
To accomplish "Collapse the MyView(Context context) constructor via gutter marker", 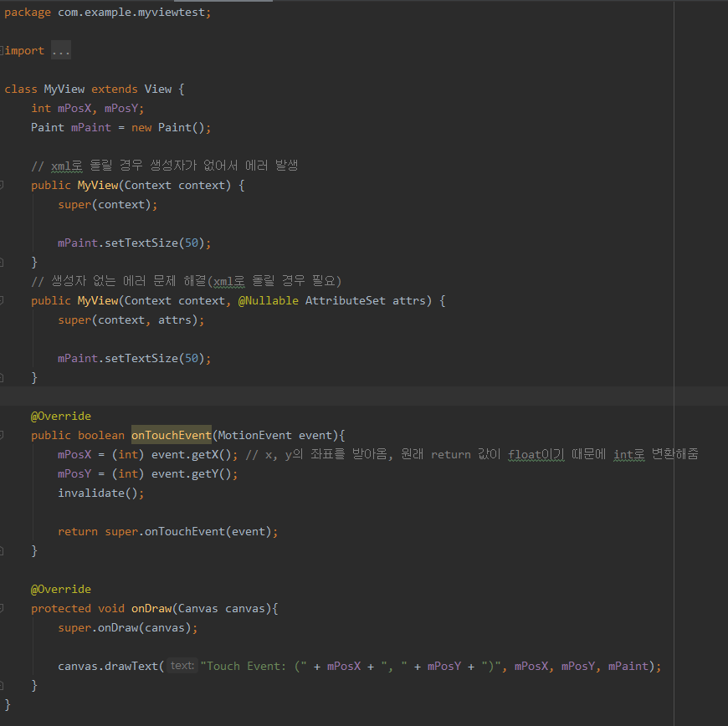I will (2, 185).
